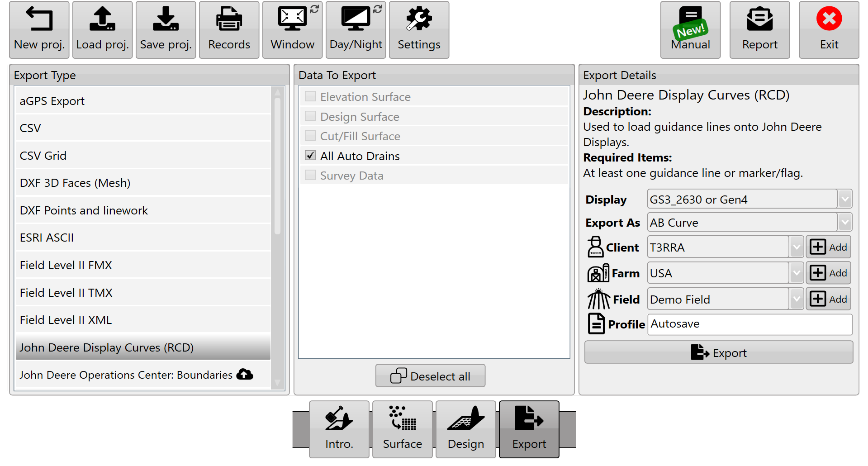Click scroll up arrow in Export Type list

(278, 92)
